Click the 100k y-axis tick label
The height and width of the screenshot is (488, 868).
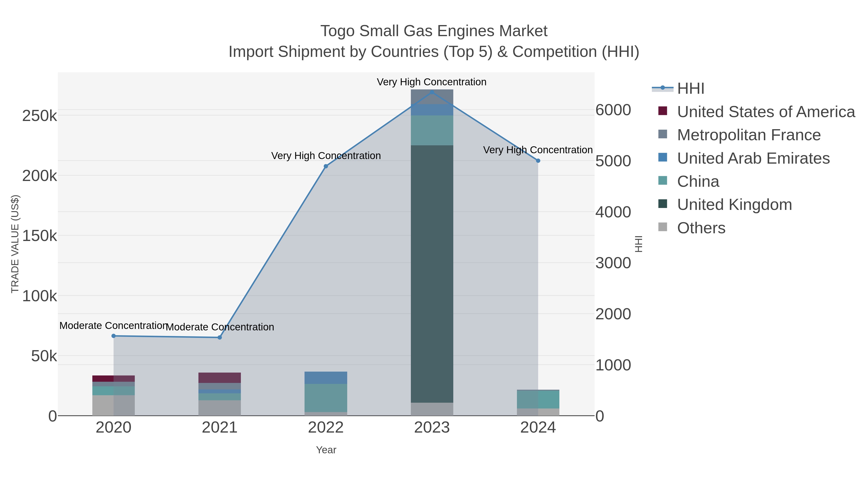click(x=40, y=296)
